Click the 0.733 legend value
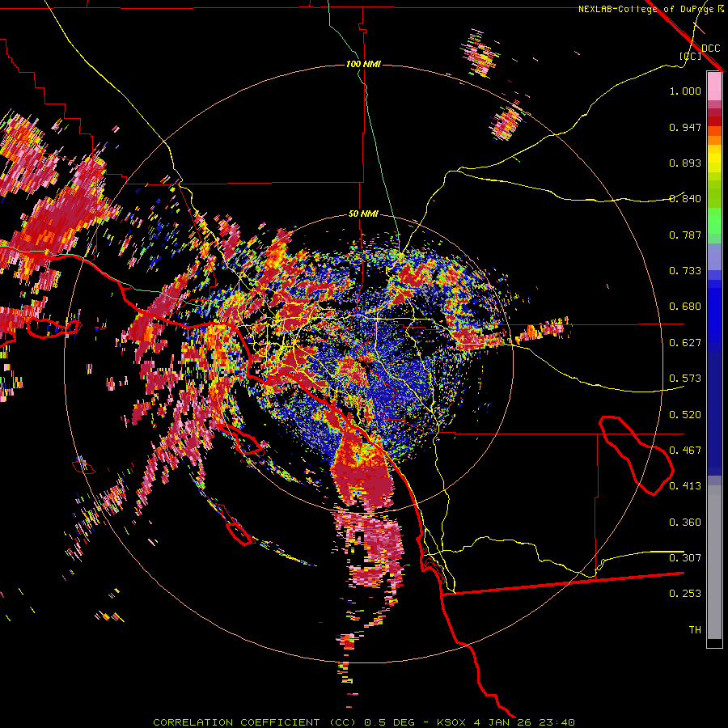 click(x=685, y=271)
